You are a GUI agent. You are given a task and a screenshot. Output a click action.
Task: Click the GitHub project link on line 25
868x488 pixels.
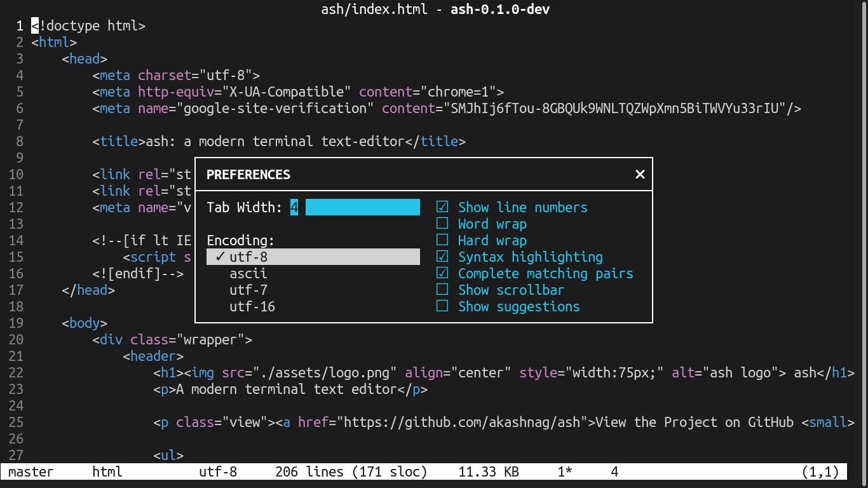coord(438,422)
